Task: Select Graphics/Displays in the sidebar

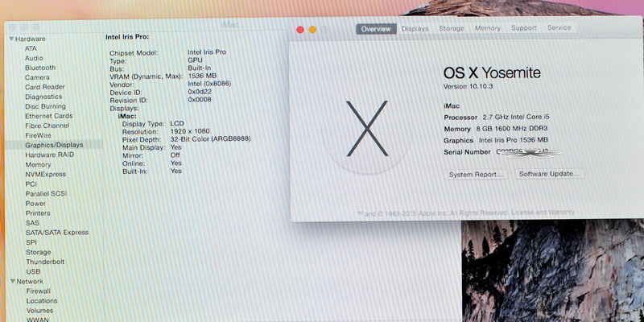Action: (54, 145)
